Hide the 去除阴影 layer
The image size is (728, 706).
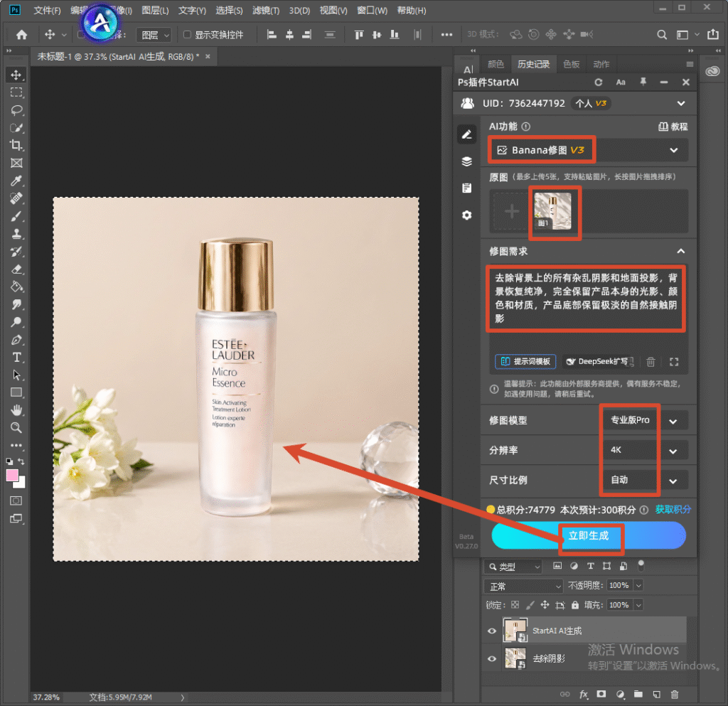(x=492, y=658)
